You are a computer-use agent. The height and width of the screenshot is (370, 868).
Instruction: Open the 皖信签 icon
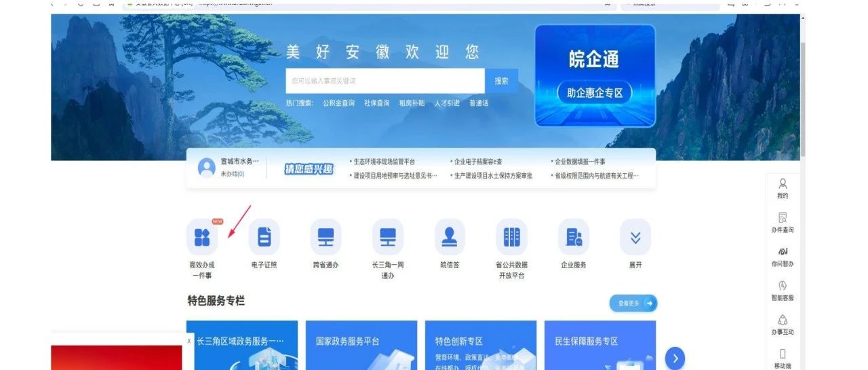point(450,237)
